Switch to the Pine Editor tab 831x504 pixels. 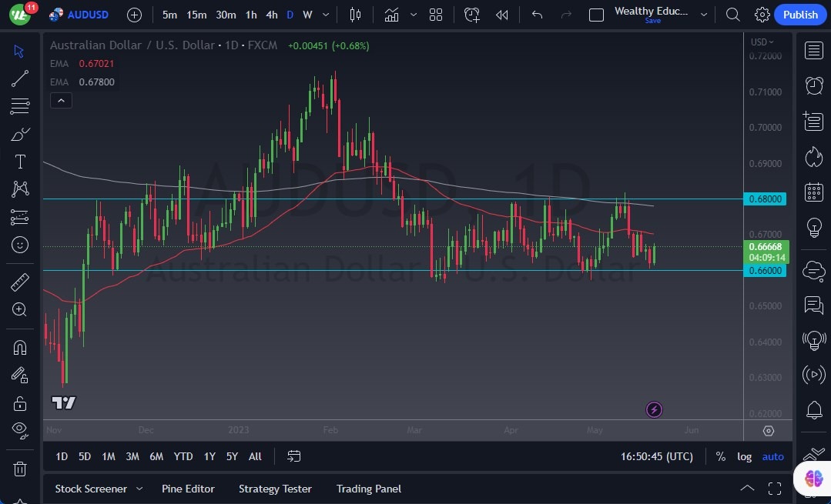click(188, 489)
